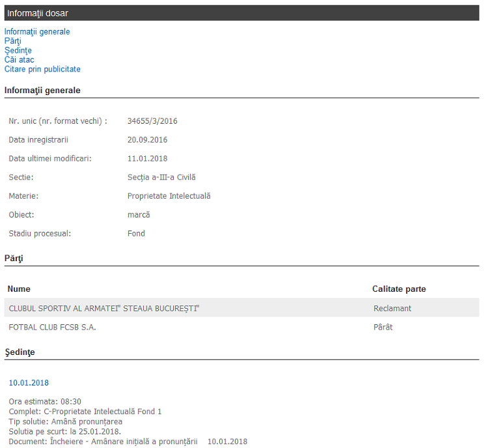Viewport: 488px width, 448px height.
Task: Click the Sectie: label
Action: coord(21,177)
